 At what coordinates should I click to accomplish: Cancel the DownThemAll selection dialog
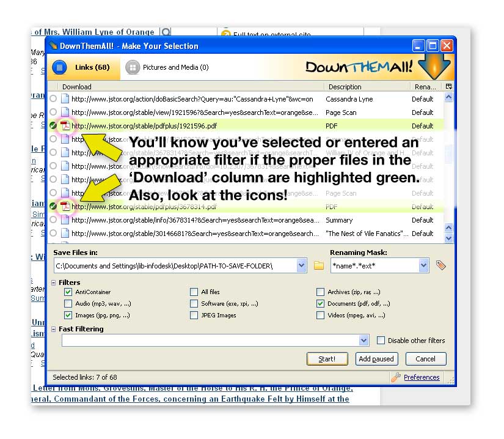(426, 359)
